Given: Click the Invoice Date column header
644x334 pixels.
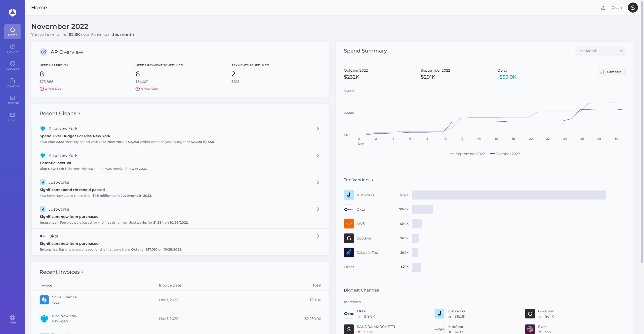Looking at the screenshot, I should point(170,285).
